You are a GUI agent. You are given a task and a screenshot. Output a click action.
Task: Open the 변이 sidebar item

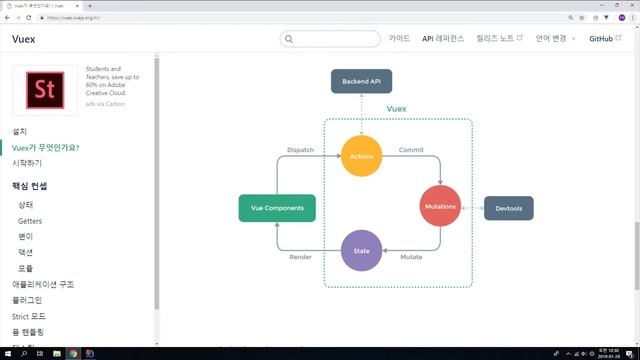[x=25, y=237]
